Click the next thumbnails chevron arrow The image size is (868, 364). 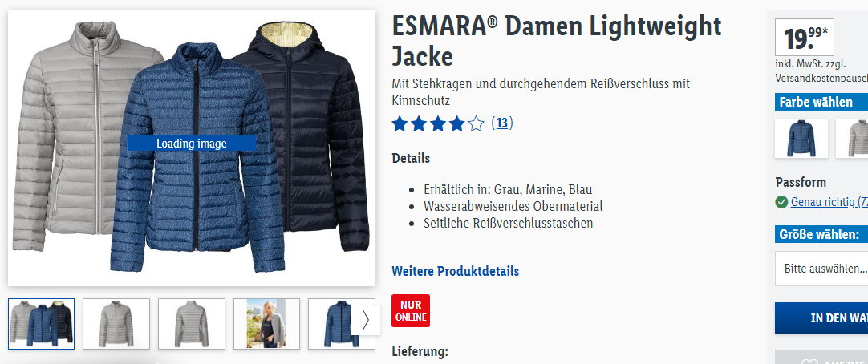(365, 320)
